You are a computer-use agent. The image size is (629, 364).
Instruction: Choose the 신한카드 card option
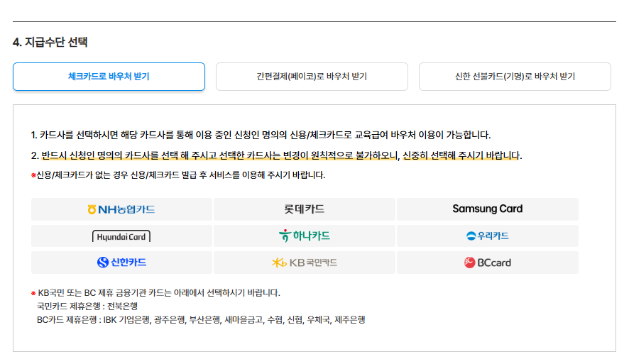pyautogui.click(x=121, y=263)
